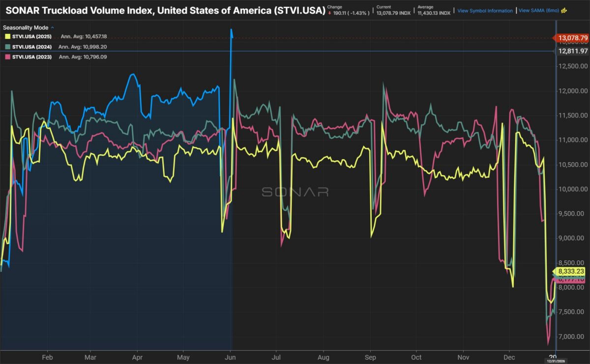Select the STVI.USA (2023) legend entry
The height and width of the screenshot is (364, 590).
(x=31, y=57)
